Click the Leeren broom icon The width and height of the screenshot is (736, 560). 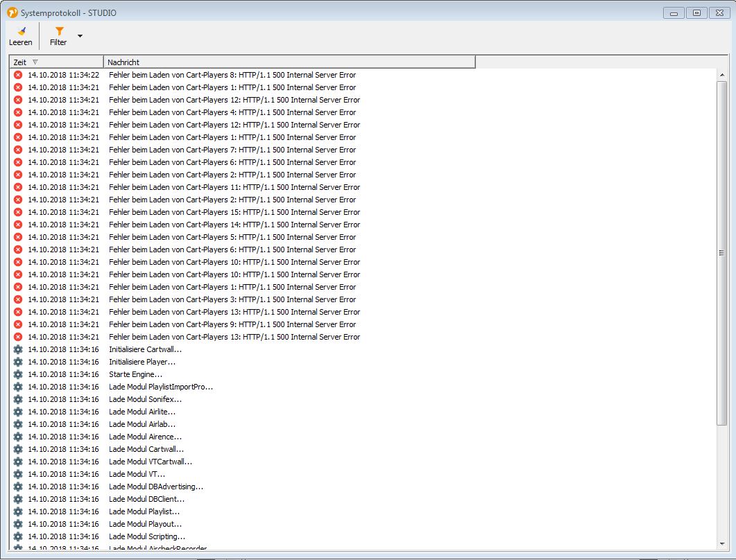[21, 31]
